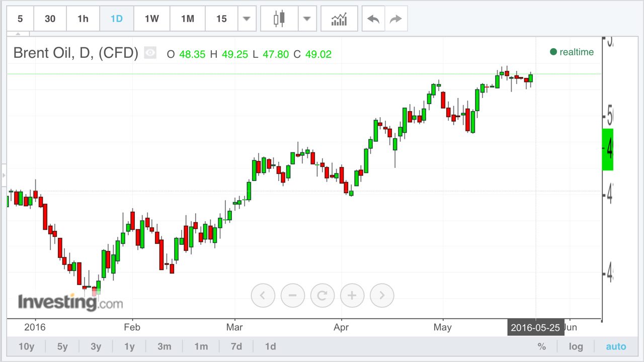Image resolution: width=644 pixels, height=362 pixels.
Task: Select the 15 minute interval
Action: click(x=221, y=19)
